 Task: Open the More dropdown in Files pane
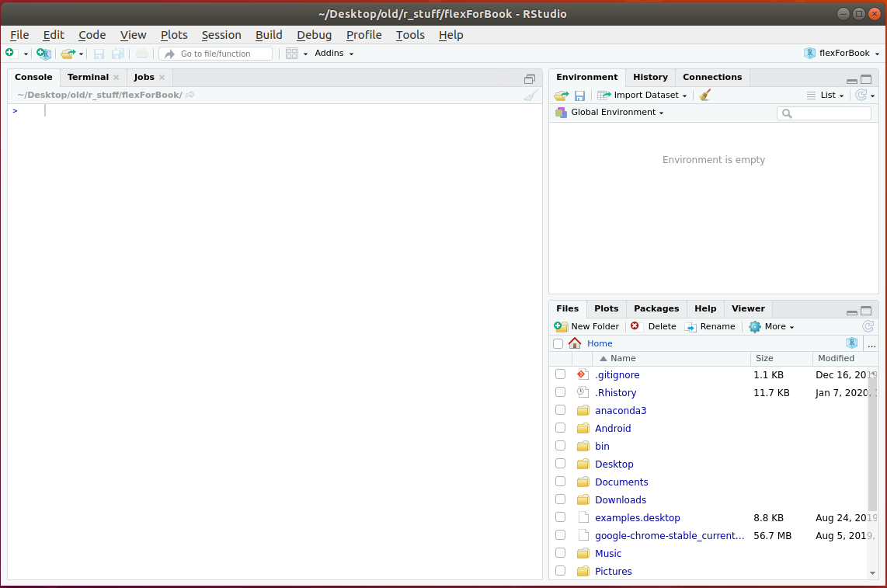tap(771, 326)
